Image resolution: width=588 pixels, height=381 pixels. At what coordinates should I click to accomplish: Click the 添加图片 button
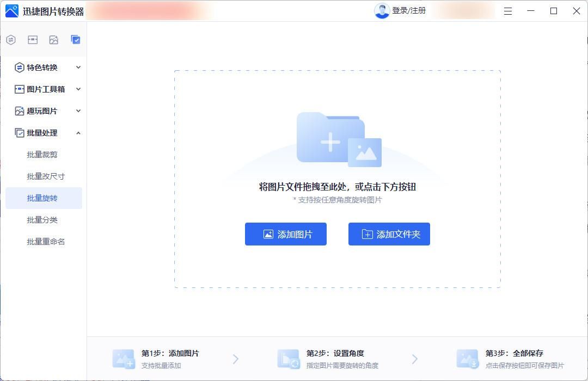click(286, 234)
